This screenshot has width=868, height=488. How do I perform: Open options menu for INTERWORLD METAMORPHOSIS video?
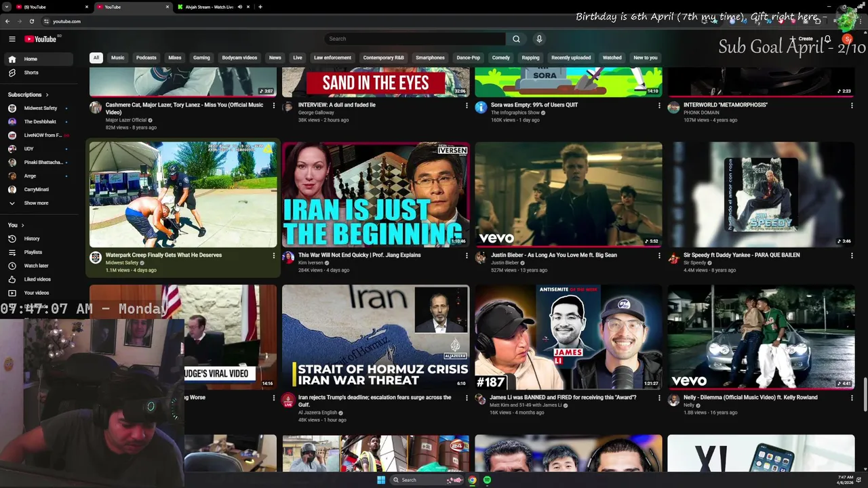click(852, 105)
